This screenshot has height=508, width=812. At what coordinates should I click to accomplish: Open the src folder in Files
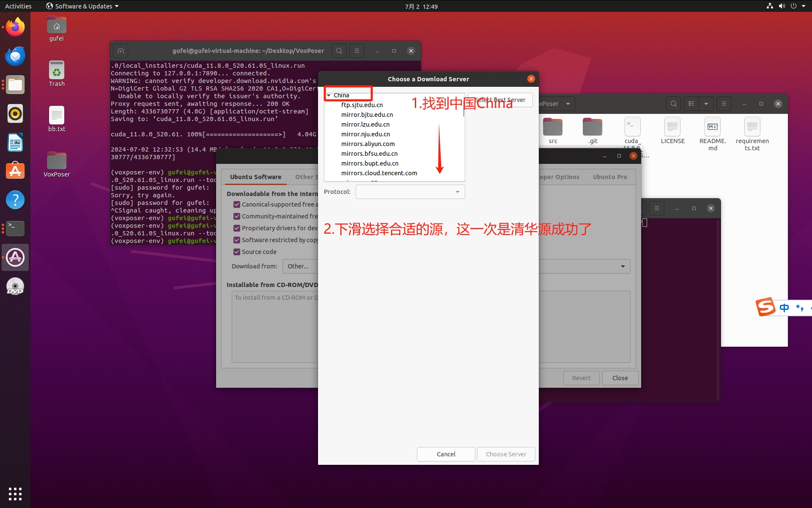(553, 131)
